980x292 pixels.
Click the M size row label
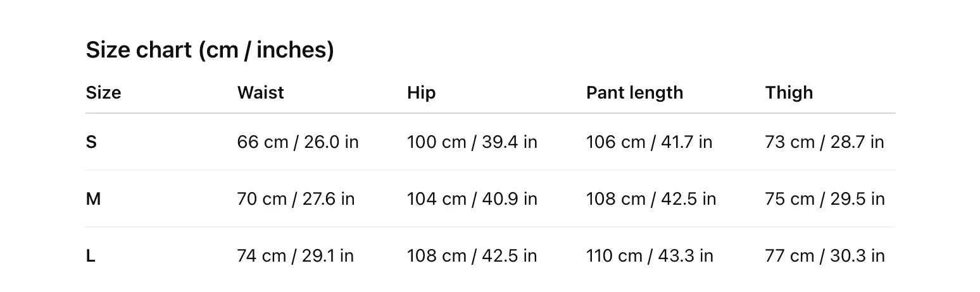[x=93, y=199]
